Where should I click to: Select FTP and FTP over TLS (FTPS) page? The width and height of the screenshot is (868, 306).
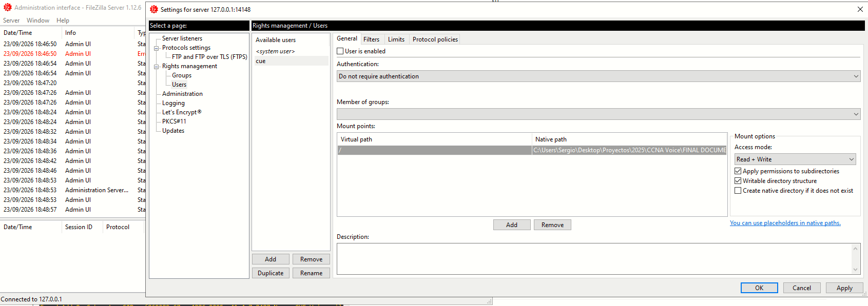coord(209,57)
